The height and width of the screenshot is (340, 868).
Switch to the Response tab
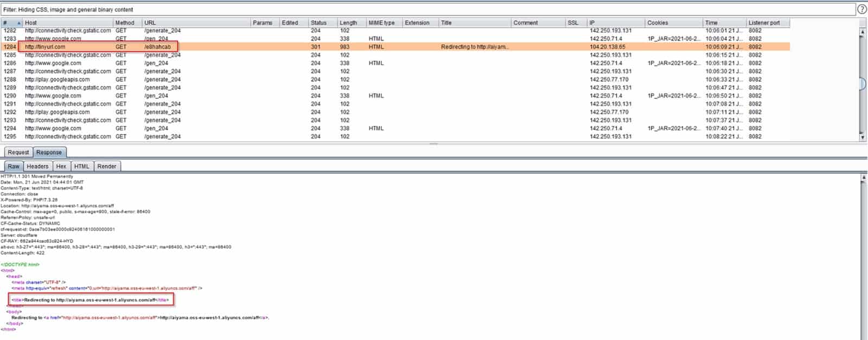coord(49,153)
